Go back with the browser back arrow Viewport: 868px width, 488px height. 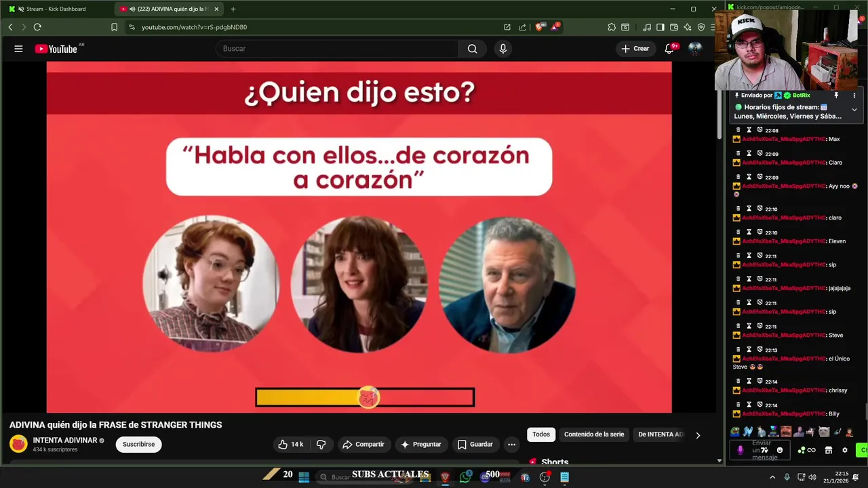tap(10, 27)
